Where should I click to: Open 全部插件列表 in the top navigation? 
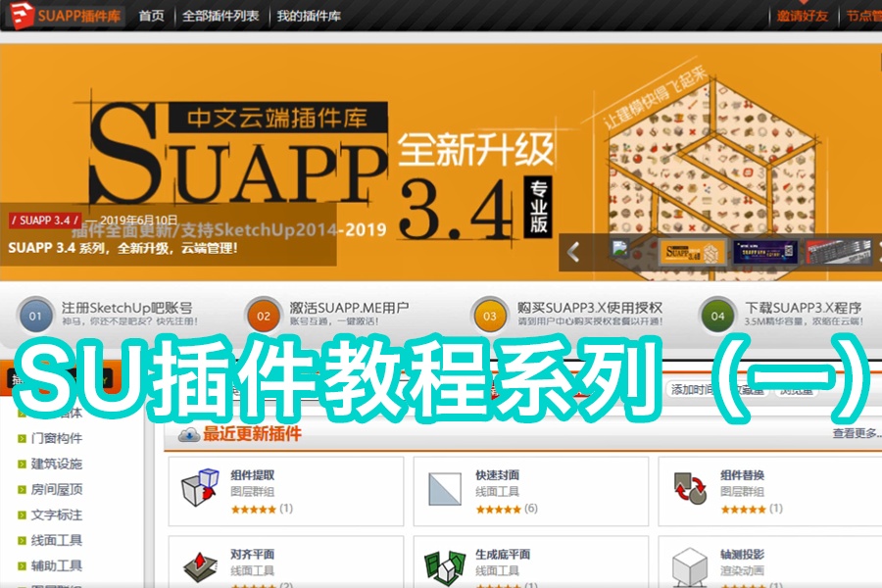pyautogui.click(x=220, y=16)
